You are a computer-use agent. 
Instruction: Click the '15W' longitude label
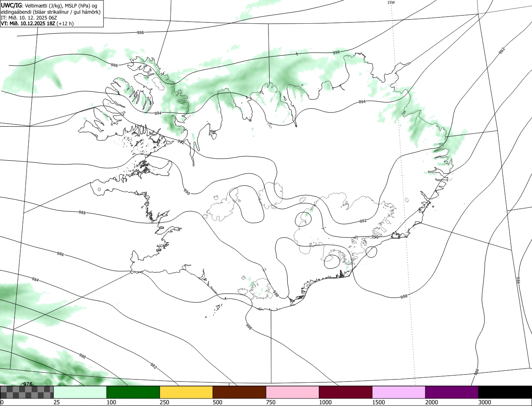click(x=391, y=2)
